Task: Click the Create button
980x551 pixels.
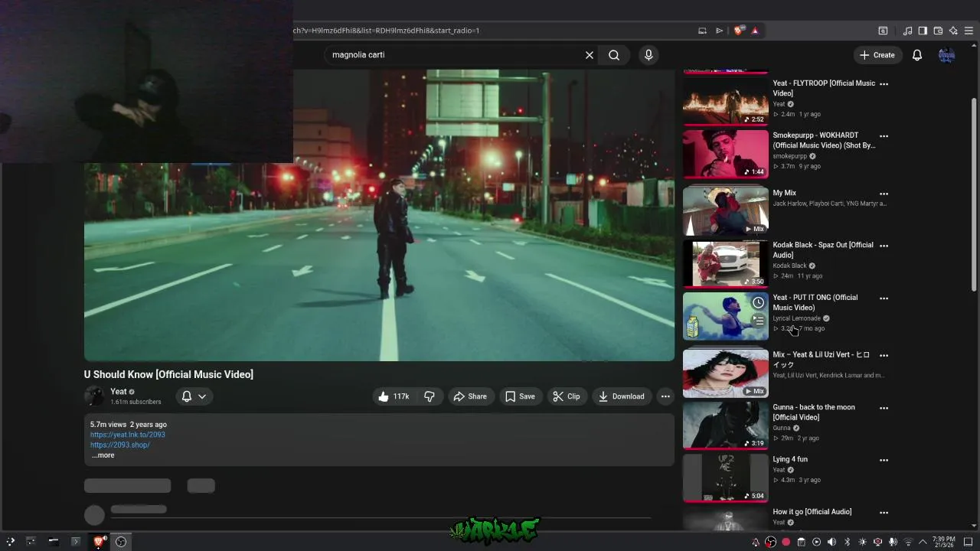Action: pos(877,55)
